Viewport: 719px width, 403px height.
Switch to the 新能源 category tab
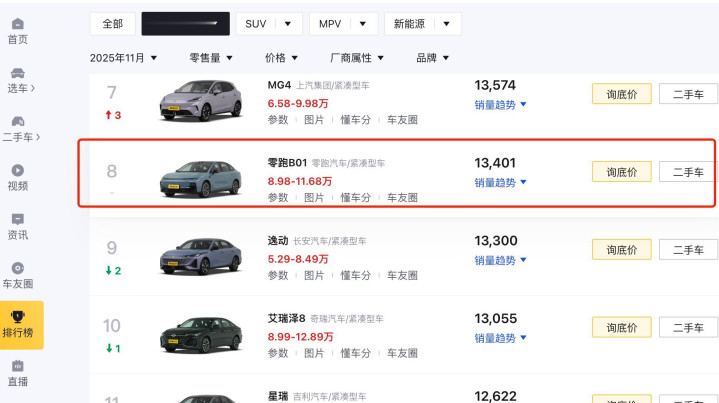[x=420, y=23]
